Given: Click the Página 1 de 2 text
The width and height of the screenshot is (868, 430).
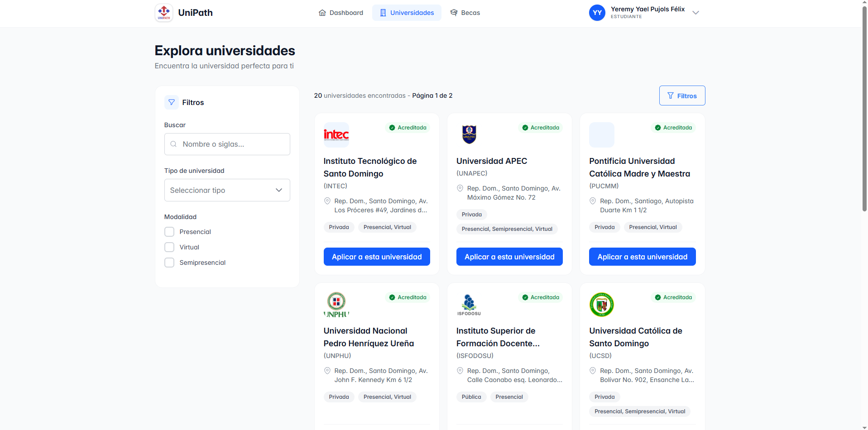Looking at the screenshot, I should tap(432, 96).
